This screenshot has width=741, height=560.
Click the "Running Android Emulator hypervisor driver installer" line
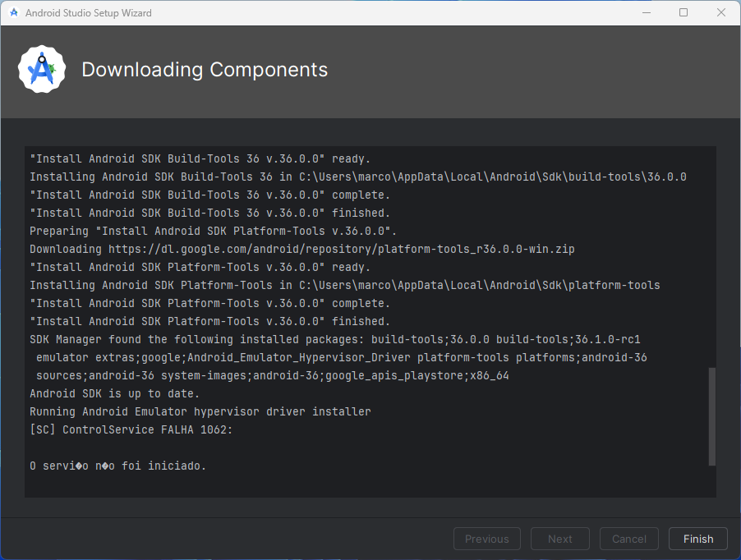tap(200, 411)
